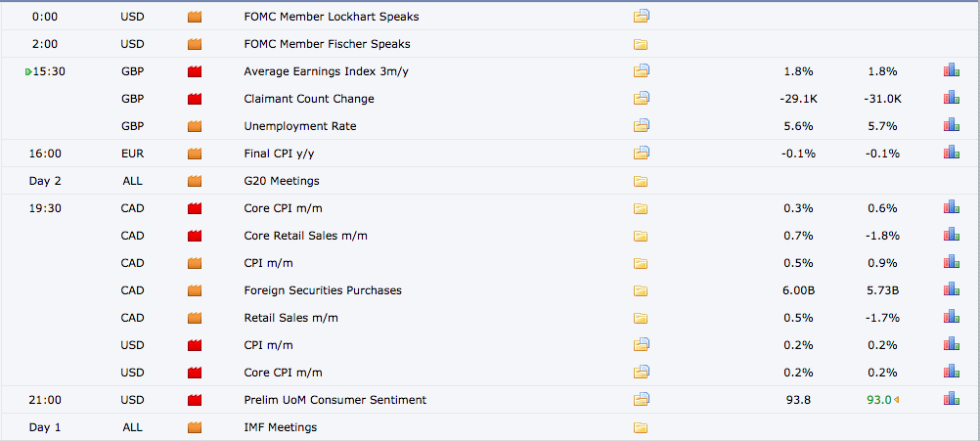Viewport: 980px width, 441px height.
Task: Click orange impact icon beside G20 Meetings
Action: 194,181
